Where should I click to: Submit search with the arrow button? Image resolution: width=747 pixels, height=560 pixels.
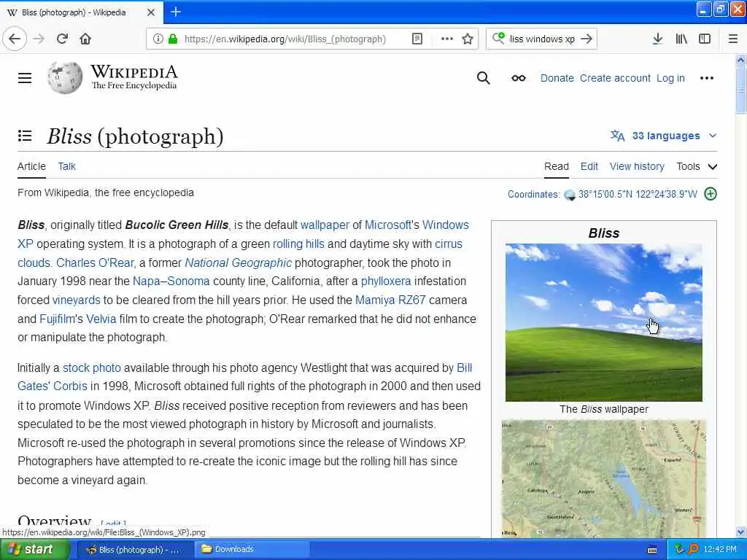(x=587, y=39)
